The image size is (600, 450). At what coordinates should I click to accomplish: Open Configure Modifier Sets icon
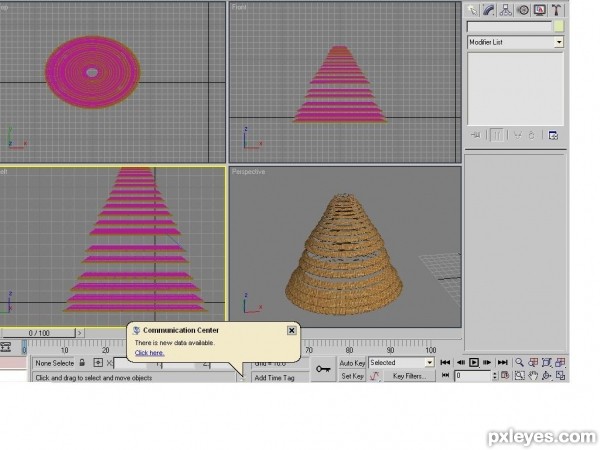[553, 135]
